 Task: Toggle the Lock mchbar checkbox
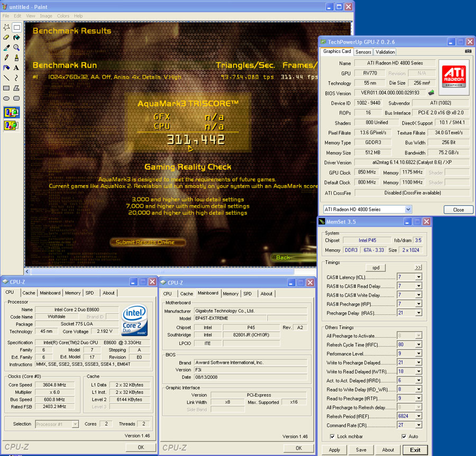[333, 436]
